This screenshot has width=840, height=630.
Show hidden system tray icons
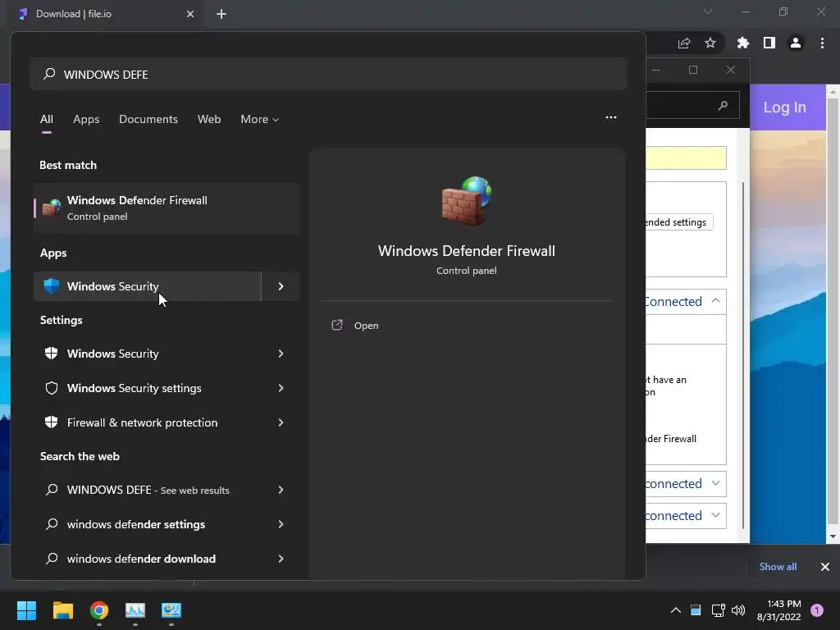coord(676,610)
